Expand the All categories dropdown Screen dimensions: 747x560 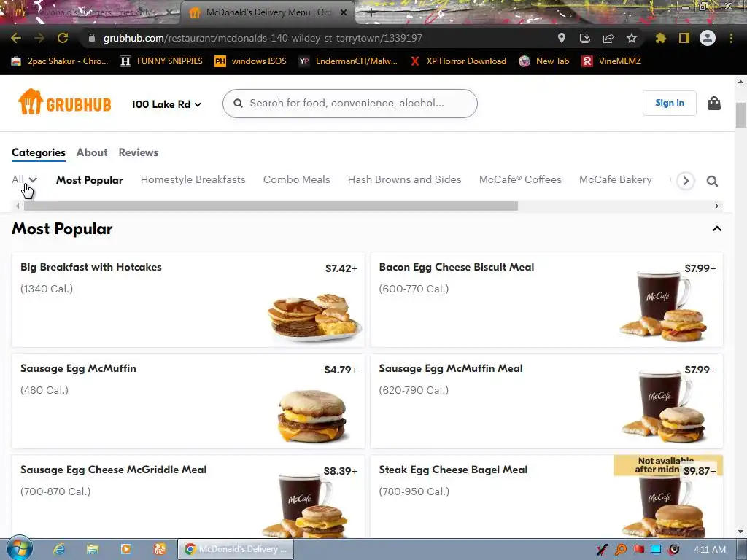(x=24, y=179)
